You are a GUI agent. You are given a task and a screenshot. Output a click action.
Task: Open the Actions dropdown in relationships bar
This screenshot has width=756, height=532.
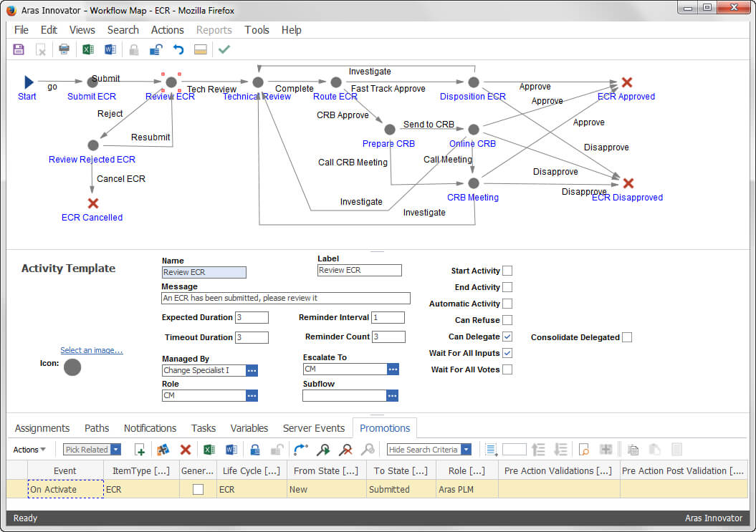pyautogui.click(x=29, y=450)
